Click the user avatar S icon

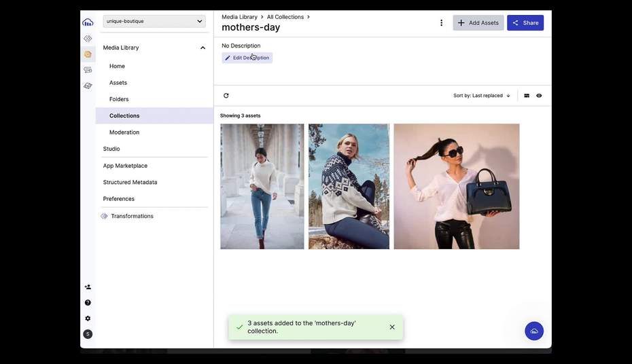(x=88, y=334)
